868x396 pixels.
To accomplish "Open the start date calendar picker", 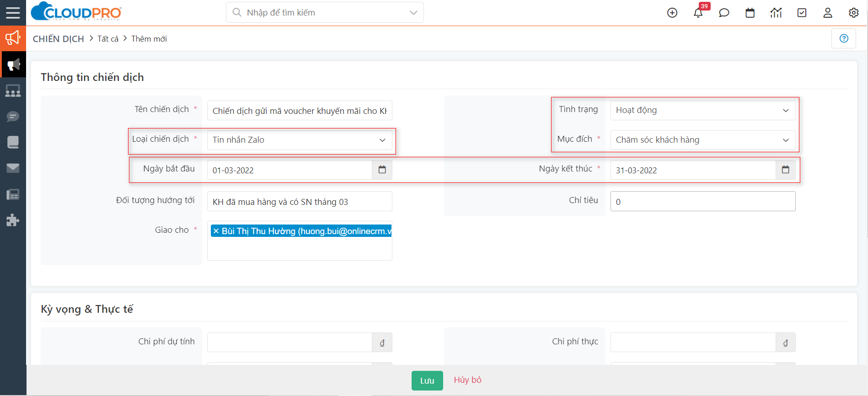I will [x=382, y=170].
